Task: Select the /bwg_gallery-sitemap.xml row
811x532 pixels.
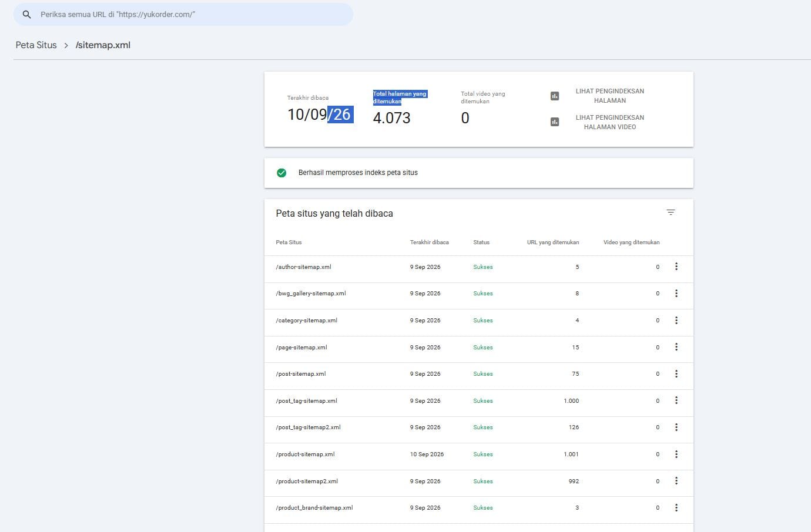Action: pos(479,296)
